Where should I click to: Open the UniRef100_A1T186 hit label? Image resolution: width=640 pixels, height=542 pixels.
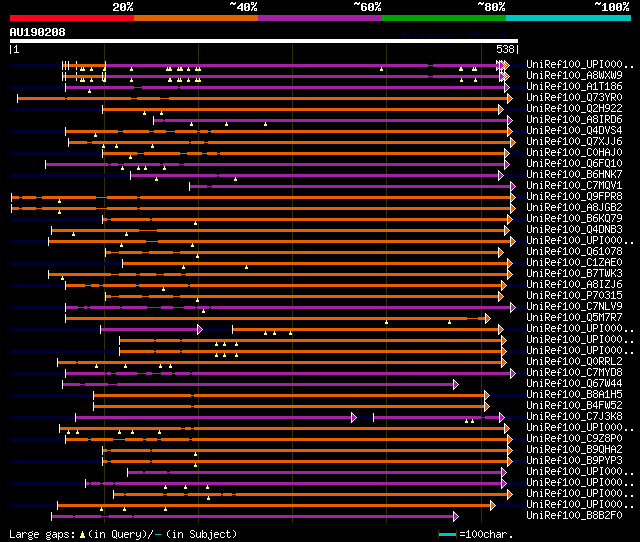(574, 86)
